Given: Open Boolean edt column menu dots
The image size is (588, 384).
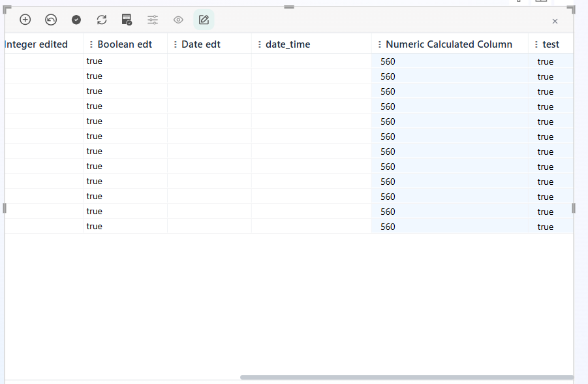Looking at the screenshot, I should tap(91, 44).
